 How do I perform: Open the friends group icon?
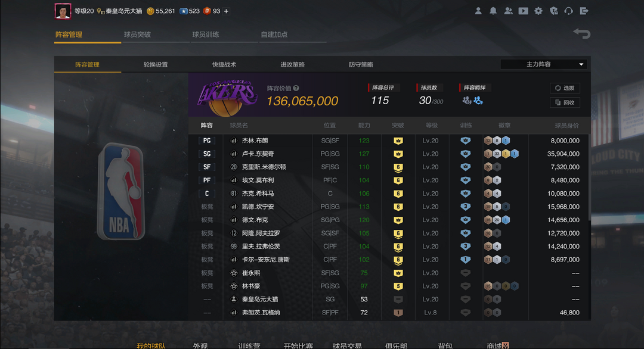pyautogui.click(x=508, y=11)
